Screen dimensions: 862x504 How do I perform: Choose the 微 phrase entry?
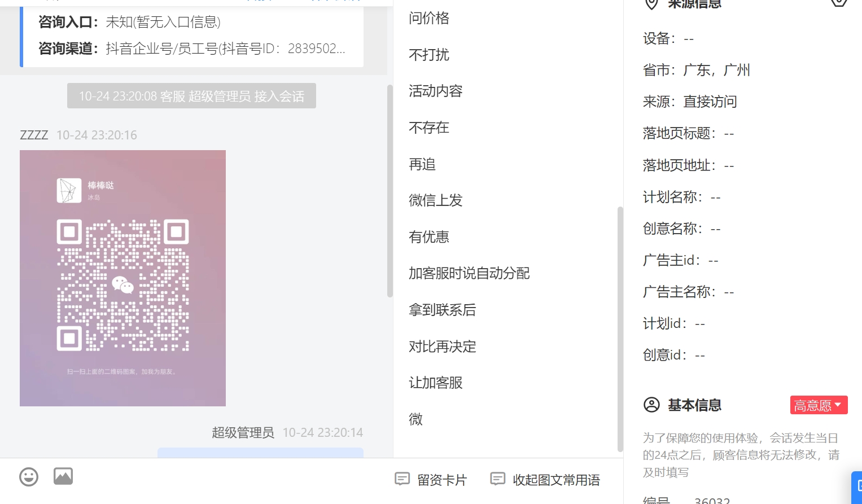click(x=415, y=419)
